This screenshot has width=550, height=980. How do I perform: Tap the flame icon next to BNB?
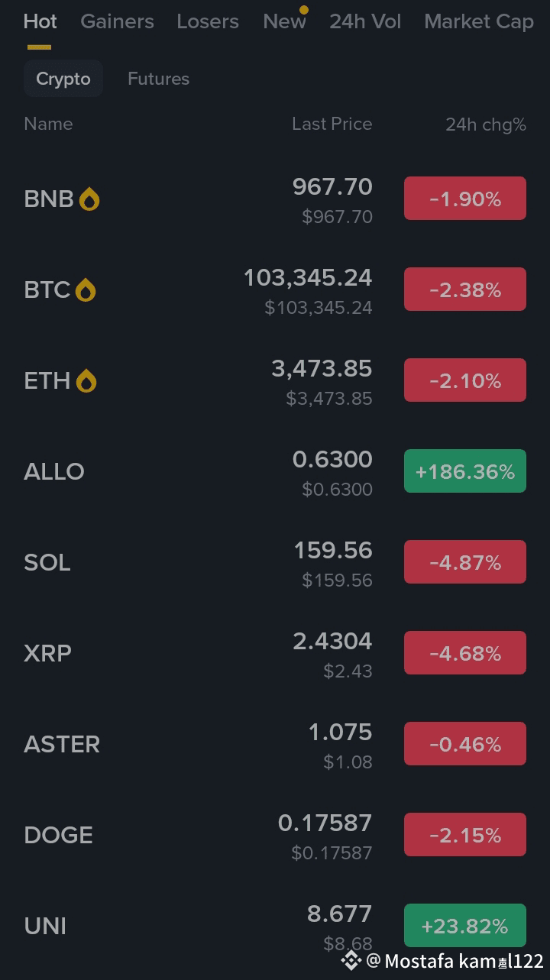pos(89,199)
